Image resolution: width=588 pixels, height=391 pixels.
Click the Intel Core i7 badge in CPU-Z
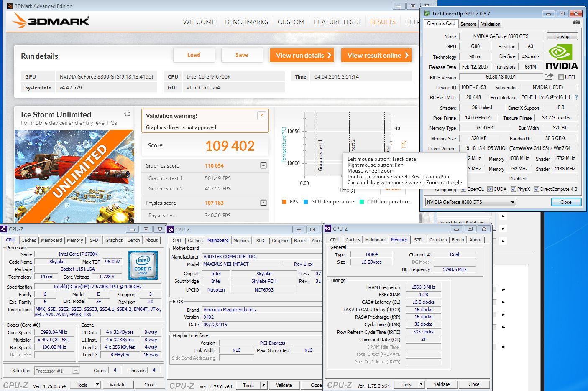pyautogui.click(x=143, y=265)
